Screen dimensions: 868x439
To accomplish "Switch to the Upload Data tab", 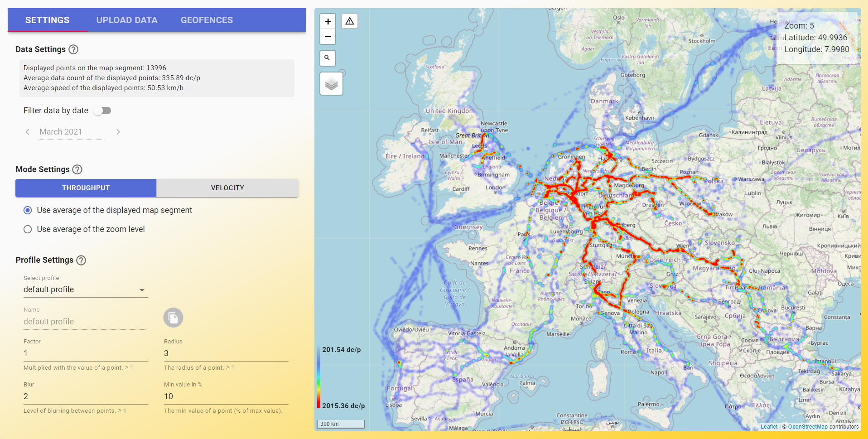I will tap(127, 20).
